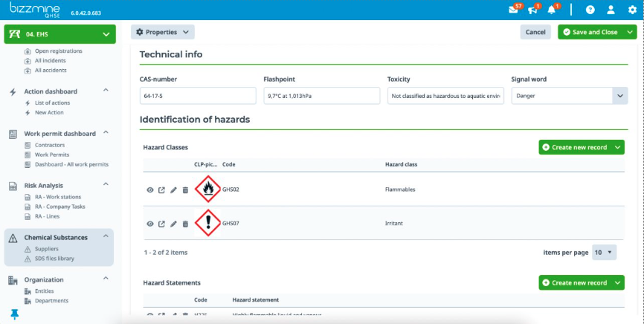Click the CAS-number input field

coord(197,96)
